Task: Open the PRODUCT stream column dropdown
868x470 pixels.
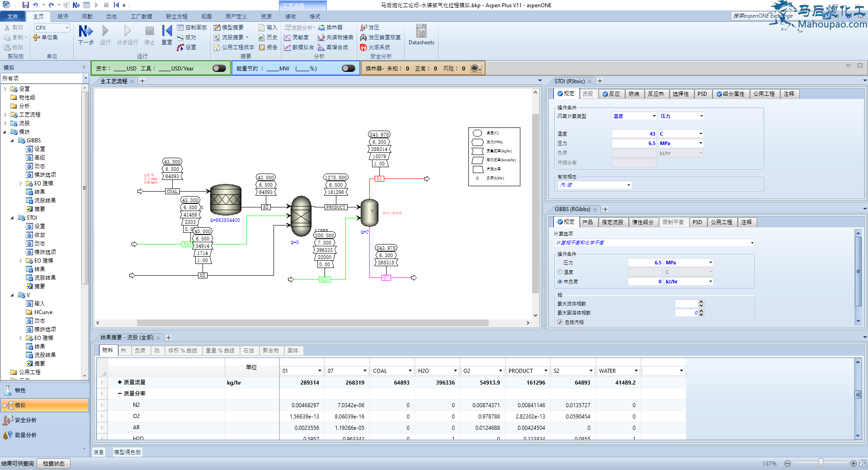Action: pyautogui.click(x=546, y=371)
